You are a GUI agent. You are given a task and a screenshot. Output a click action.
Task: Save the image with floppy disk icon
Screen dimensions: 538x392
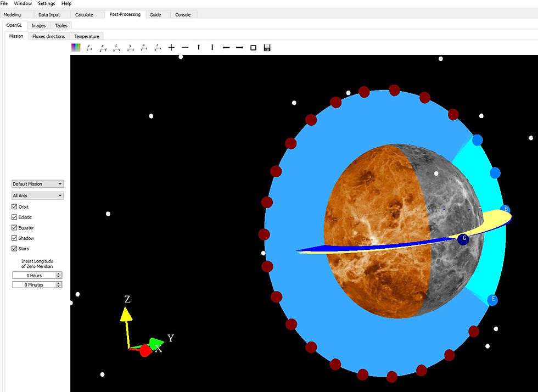tap(267, 48)
